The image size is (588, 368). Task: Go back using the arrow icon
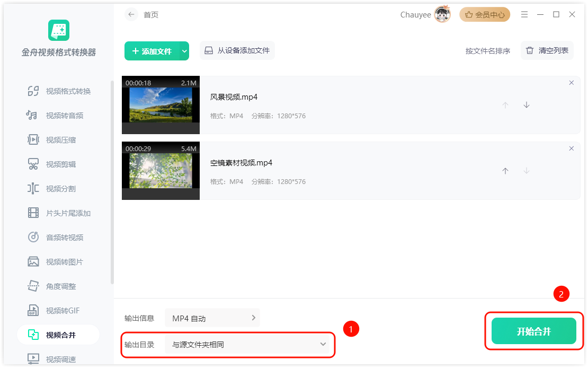[131, 15]
